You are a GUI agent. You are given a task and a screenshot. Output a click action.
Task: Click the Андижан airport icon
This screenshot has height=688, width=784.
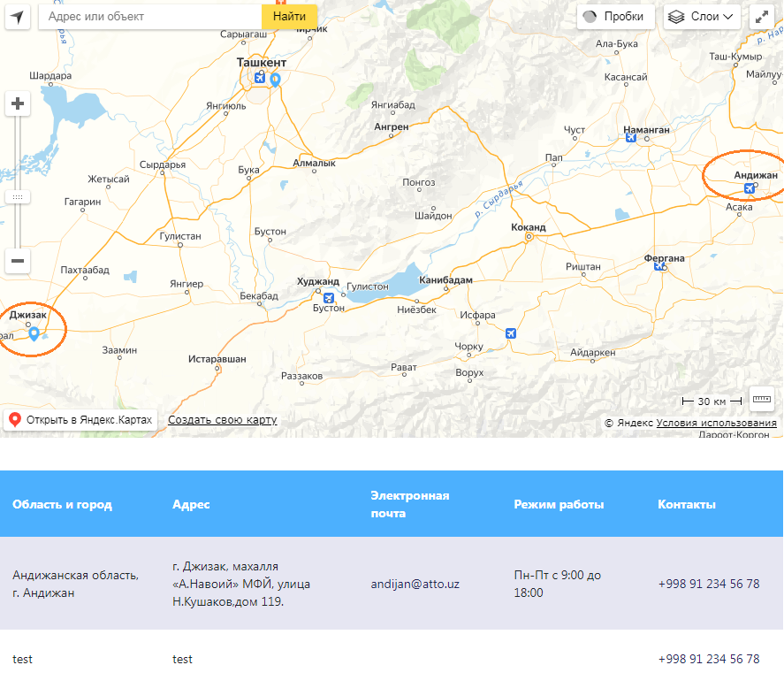click(x=750, y=187)
